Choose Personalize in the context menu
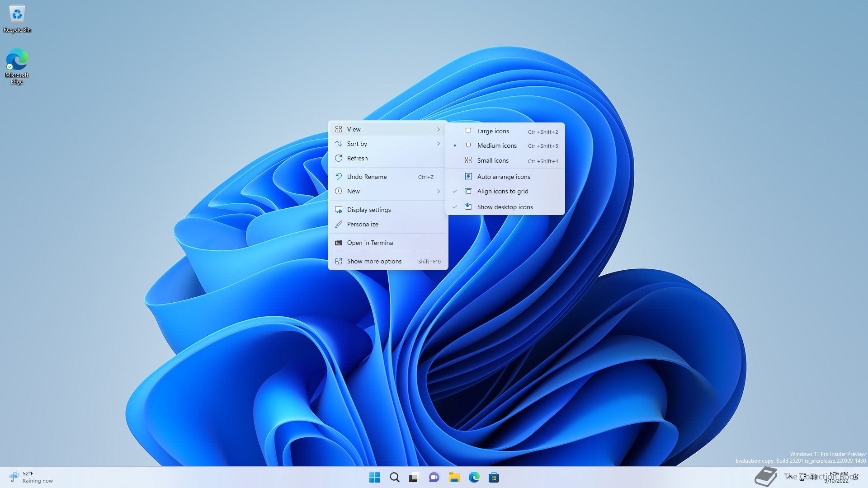Viewport: 868px width, 488px height. click(x=388, y=224)
